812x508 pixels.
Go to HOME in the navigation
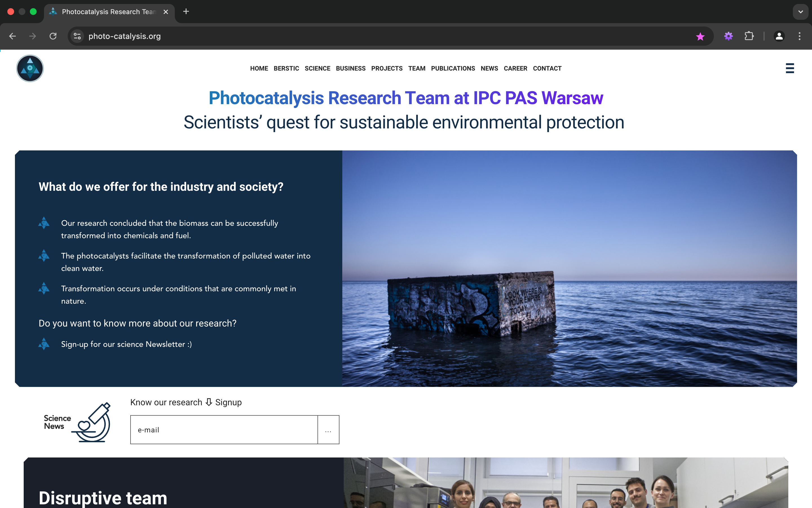click(x=259, y=68)
